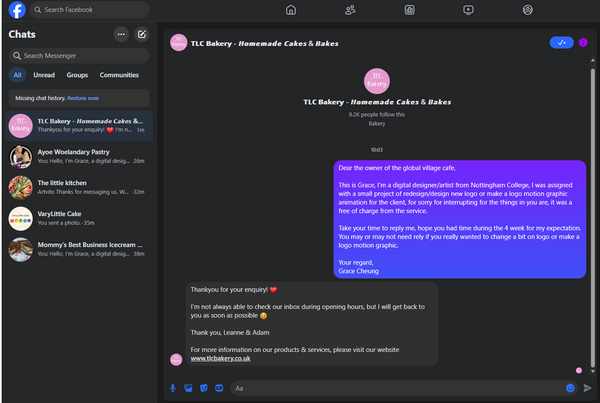
Task: Click the magnifier icon in Search Facebook
Action: point(38,10)
